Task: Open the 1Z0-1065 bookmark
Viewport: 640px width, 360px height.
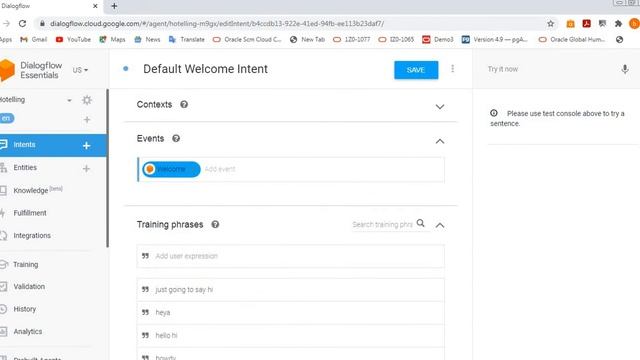Action: click(x=396, y=40)
